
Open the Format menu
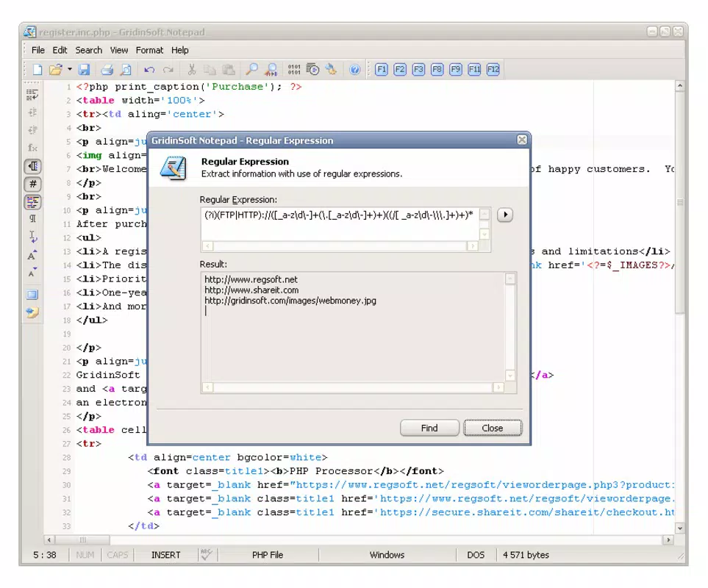click(149, 50)
